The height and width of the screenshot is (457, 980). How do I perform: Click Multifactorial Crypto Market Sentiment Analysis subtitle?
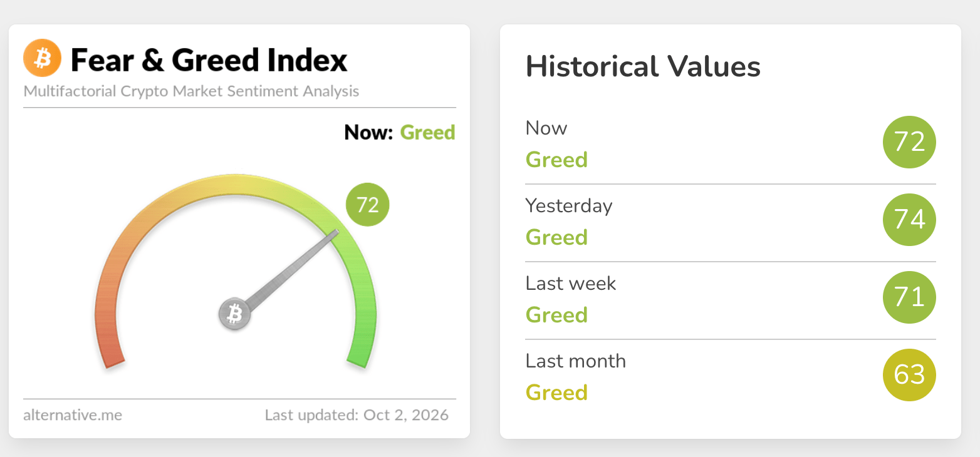[x=191, y=91]
